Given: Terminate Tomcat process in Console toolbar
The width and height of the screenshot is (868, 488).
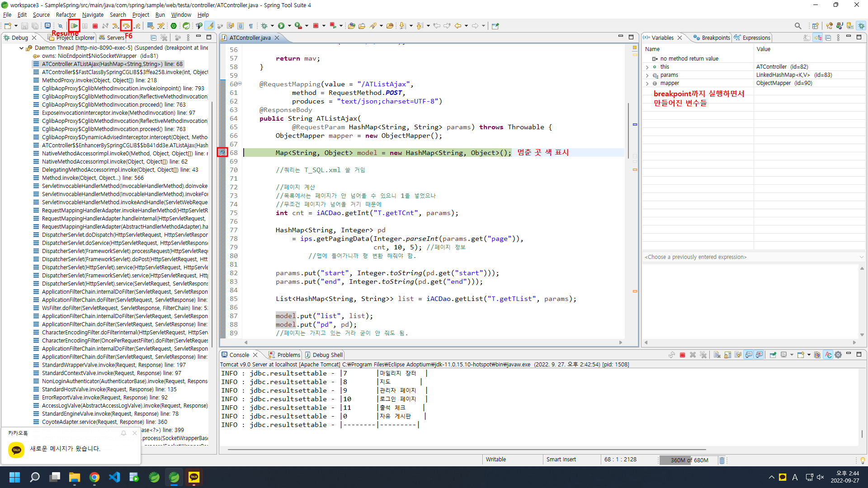Looking at the screenshot, I should 682,355.
